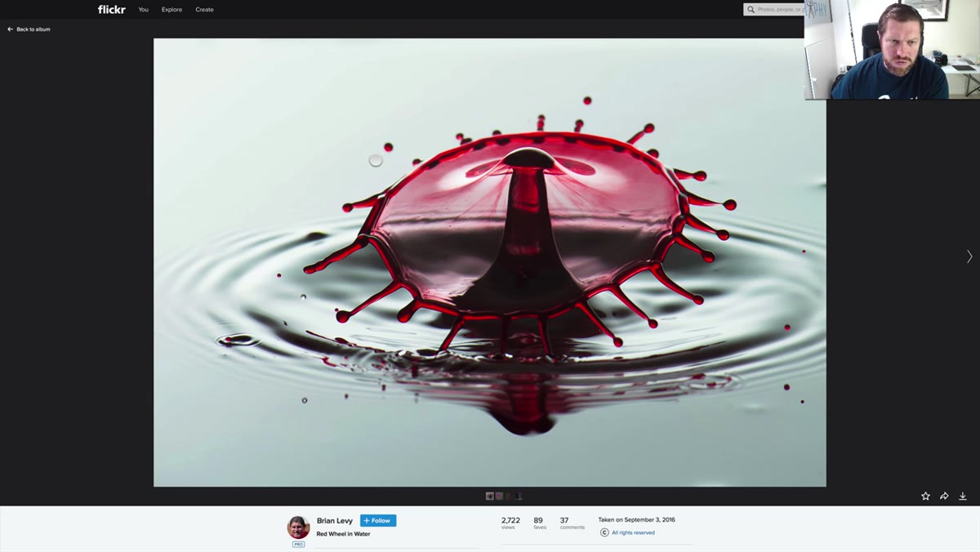Open the Explore menu

pos(171,10)
